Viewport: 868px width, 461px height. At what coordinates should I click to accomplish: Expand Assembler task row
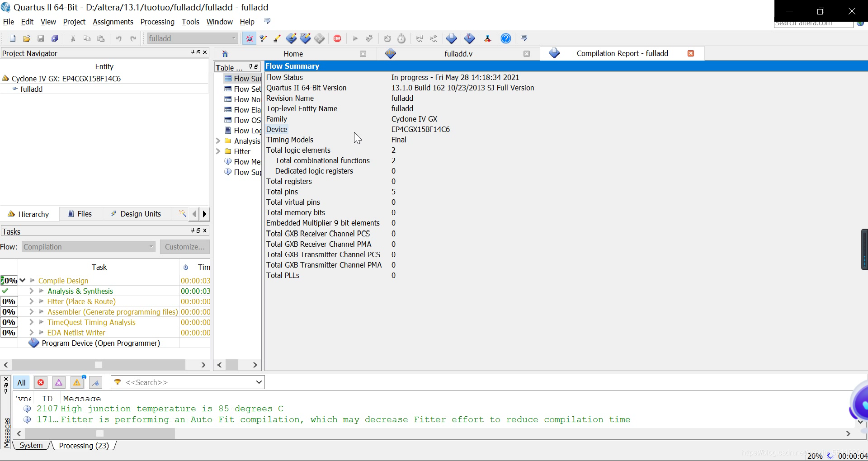point(31,312)
